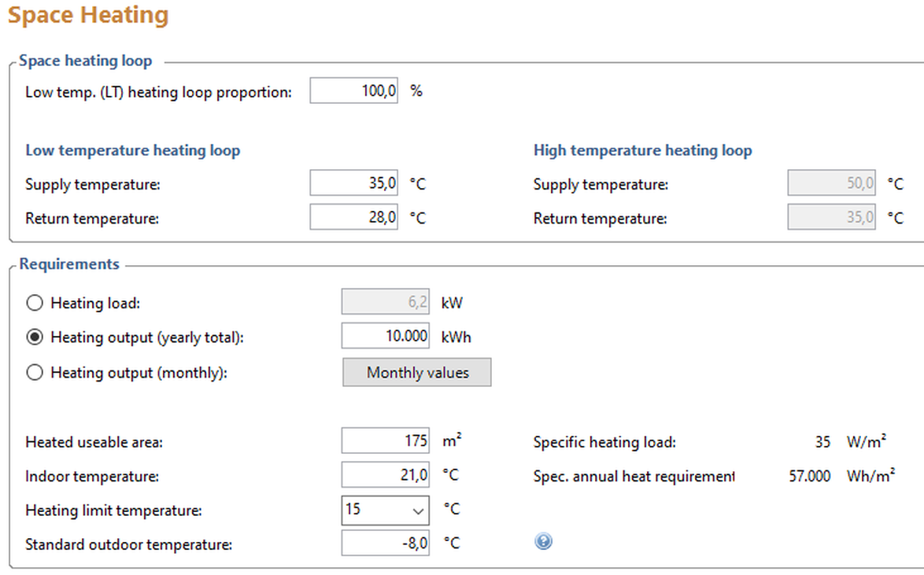Click the Spec. annual heat requirement value
Viewport: 924px width, 575px height.
point(809,476)
